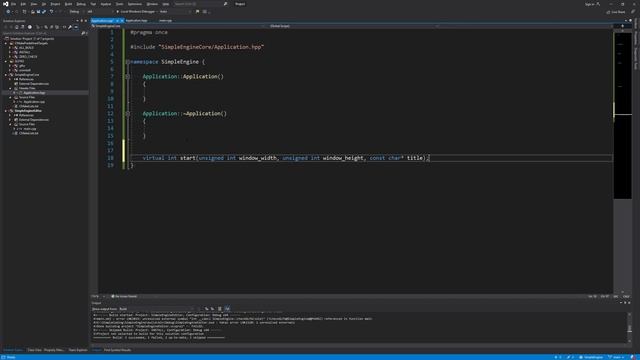Collapse the Application constructor code block

[x=128, y=77]
